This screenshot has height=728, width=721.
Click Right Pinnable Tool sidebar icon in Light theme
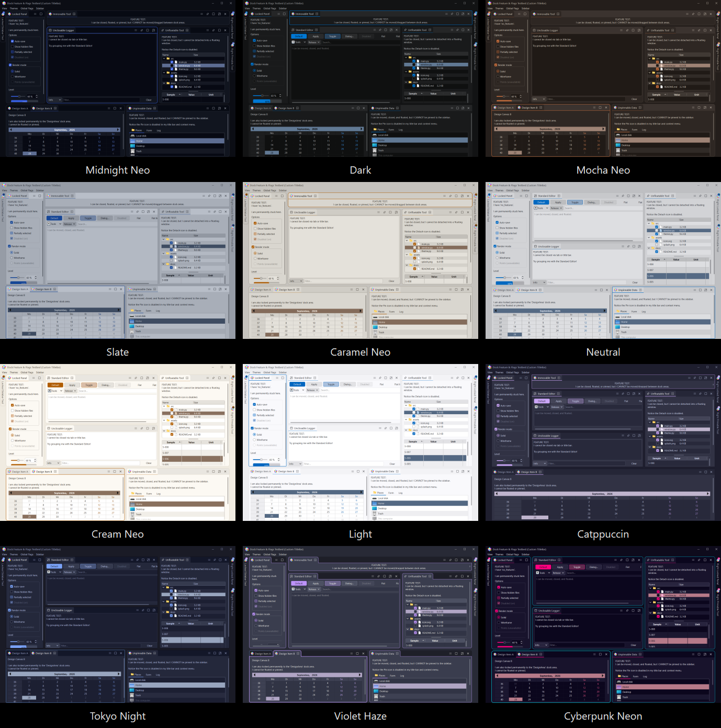476,409
